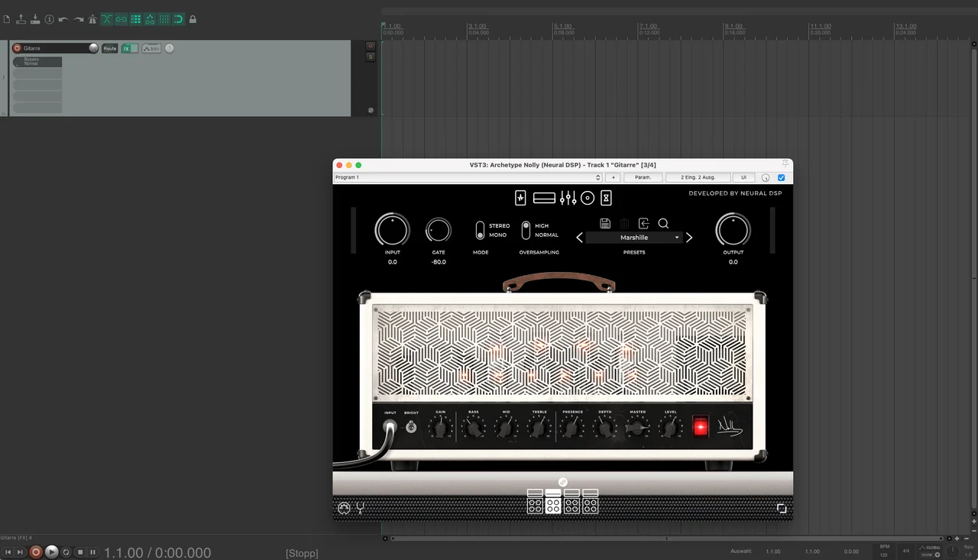Adjust the Gitarre track volume knob
978x560 pixels.
tap(93, 48)
